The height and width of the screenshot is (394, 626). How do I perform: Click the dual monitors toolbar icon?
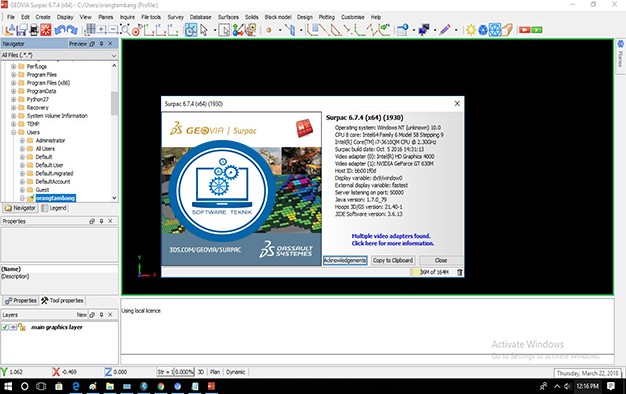[x=424, y=30]
